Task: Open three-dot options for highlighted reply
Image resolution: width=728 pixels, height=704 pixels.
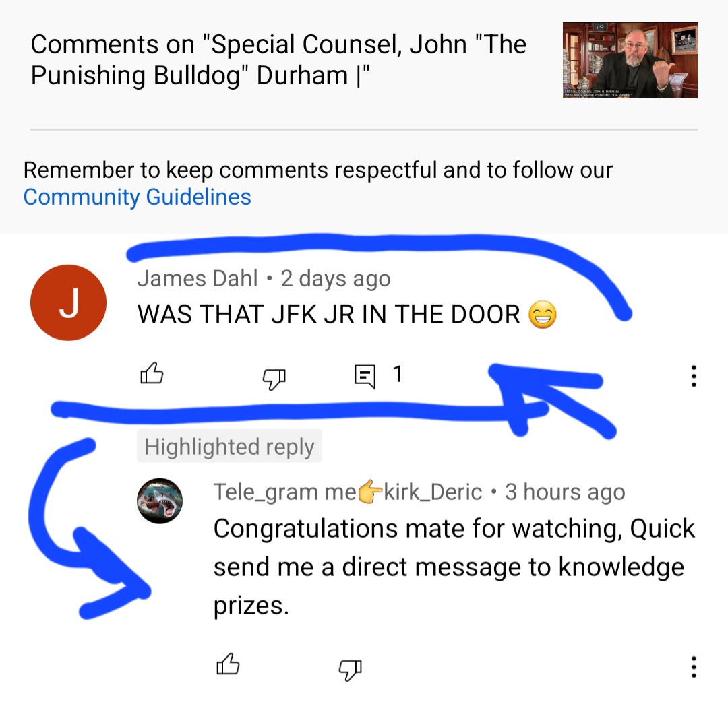Action: 694,667
